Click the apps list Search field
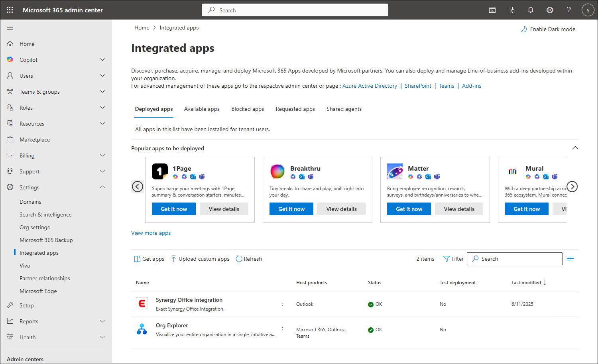Image resolution: width=598 pixels, height=364 pixels. pyautogui.click(x=518, y=259)
